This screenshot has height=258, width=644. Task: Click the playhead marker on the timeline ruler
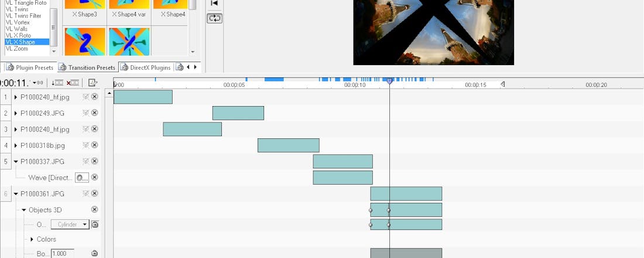tap(389, 82)
